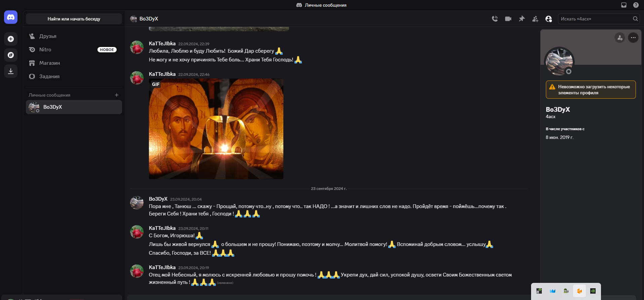The height and width of the screenshot is (300, 644).
Task: Open the large Bo3DyX avatar in profile panel
Action: [559, 62]
